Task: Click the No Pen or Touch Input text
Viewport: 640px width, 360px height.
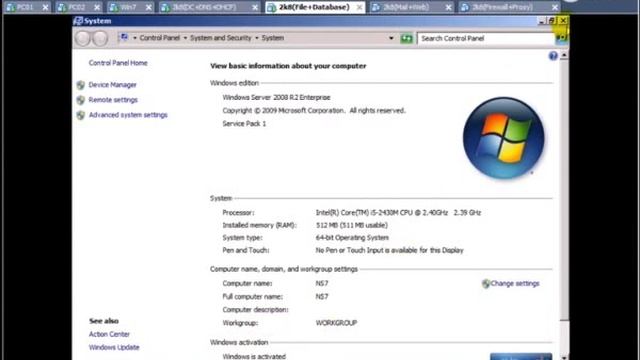Action: click(x=389, y=251)
